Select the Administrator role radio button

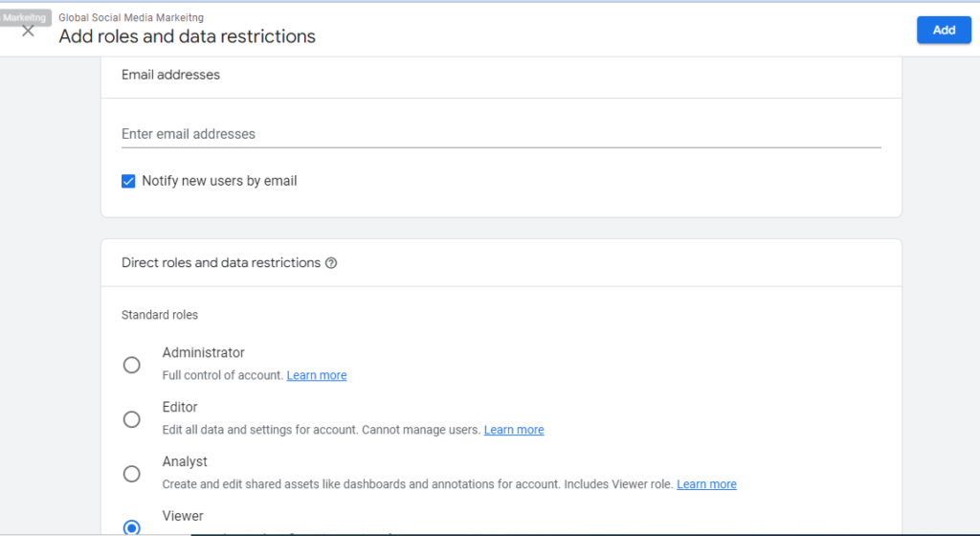click(131, 365)
